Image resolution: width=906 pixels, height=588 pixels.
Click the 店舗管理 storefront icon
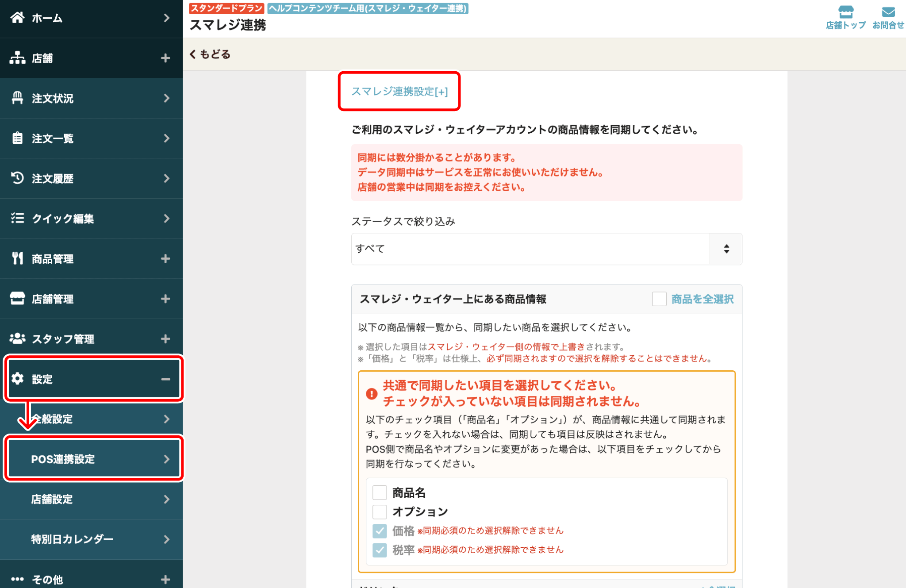pos(17,298)
